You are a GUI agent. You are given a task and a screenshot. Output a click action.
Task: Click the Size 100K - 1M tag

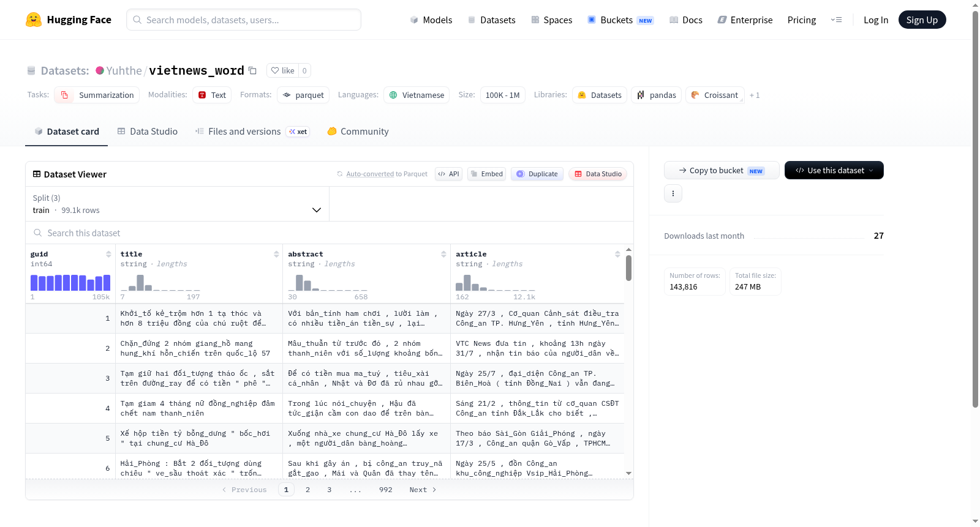(x=502, y=95)
